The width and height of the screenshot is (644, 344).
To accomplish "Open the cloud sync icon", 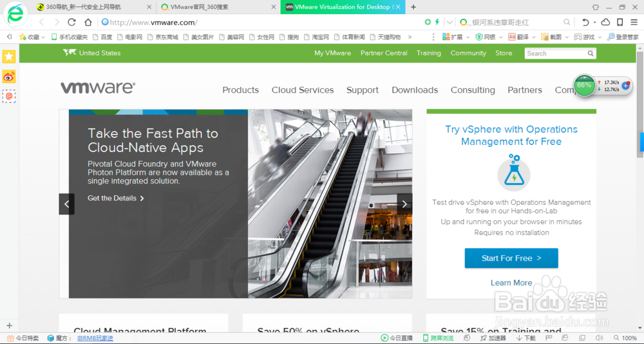I will pyautogui.click(x=605, y=22).
